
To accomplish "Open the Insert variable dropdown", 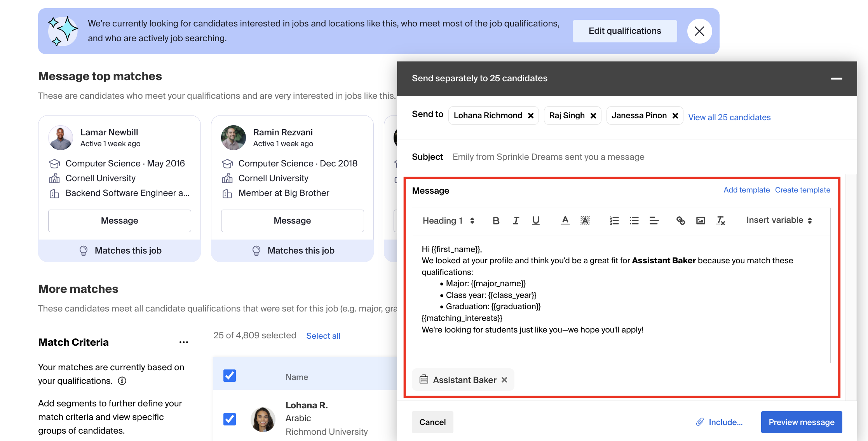I will point(779,220).
